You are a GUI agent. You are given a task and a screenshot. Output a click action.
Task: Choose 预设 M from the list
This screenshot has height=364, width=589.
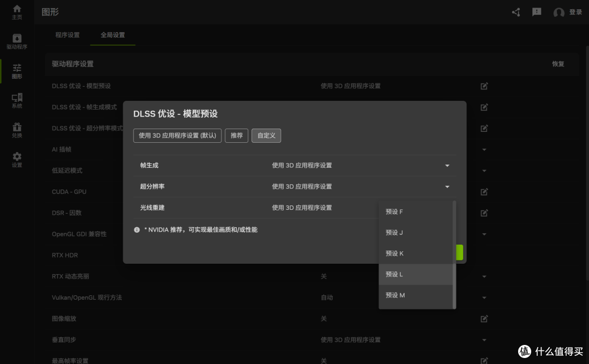pos(416,295)
